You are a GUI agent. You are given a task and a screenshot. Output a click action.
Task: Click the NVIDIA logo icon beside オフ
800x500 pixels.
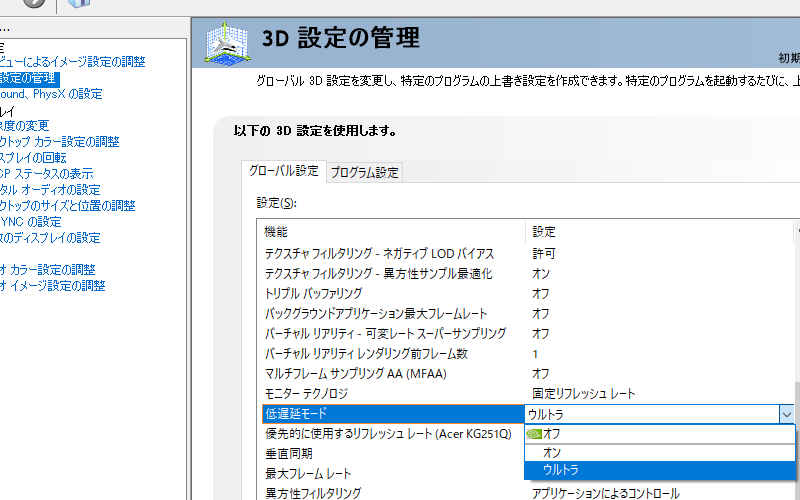click(x=534, y=434)
